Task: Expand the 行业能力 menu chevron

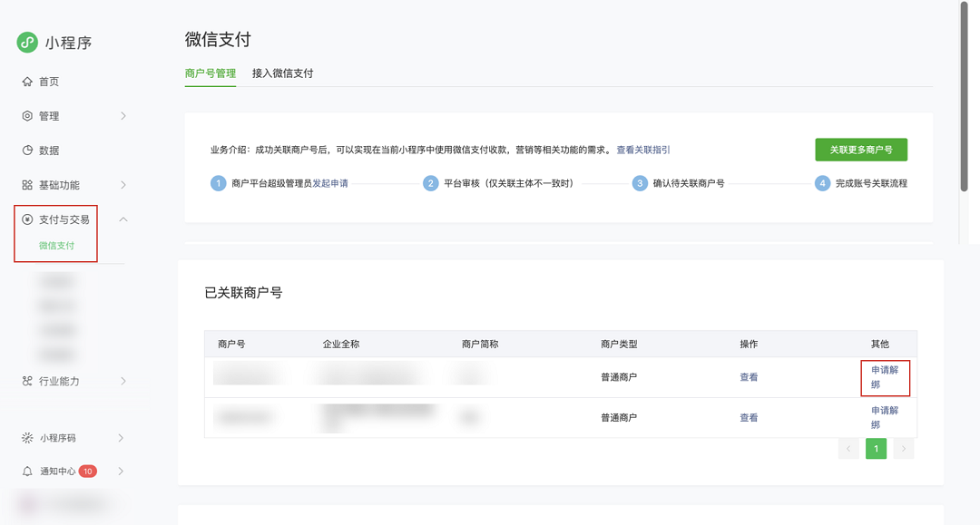Action: 123,381
